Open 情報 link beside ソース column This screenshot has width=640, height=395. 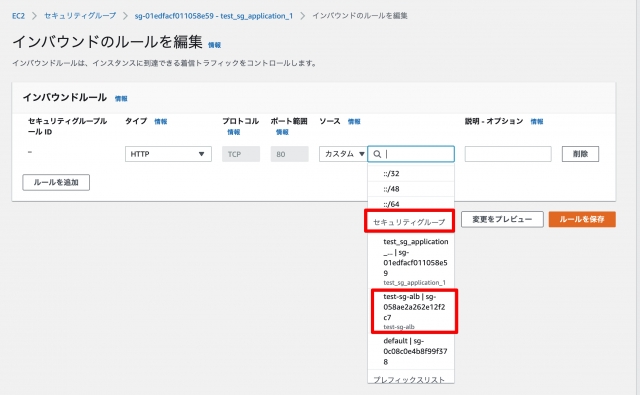click(354, 121)
